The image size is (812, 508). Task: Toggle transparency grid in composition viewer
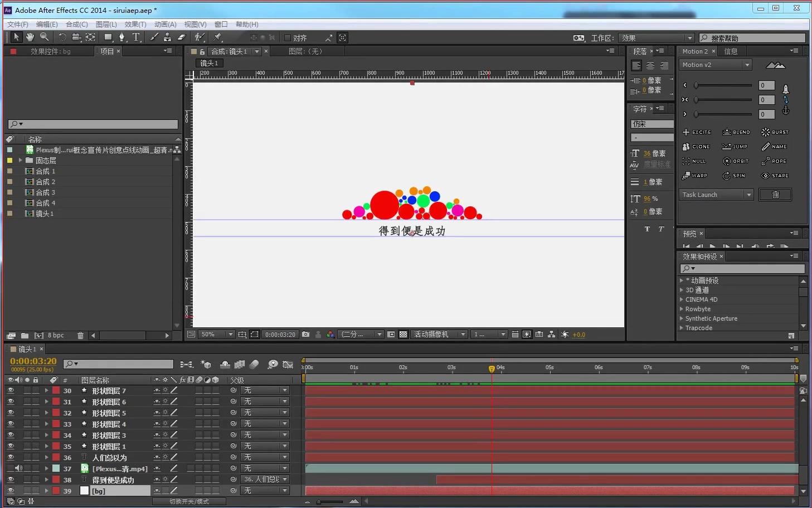(402, 334)
